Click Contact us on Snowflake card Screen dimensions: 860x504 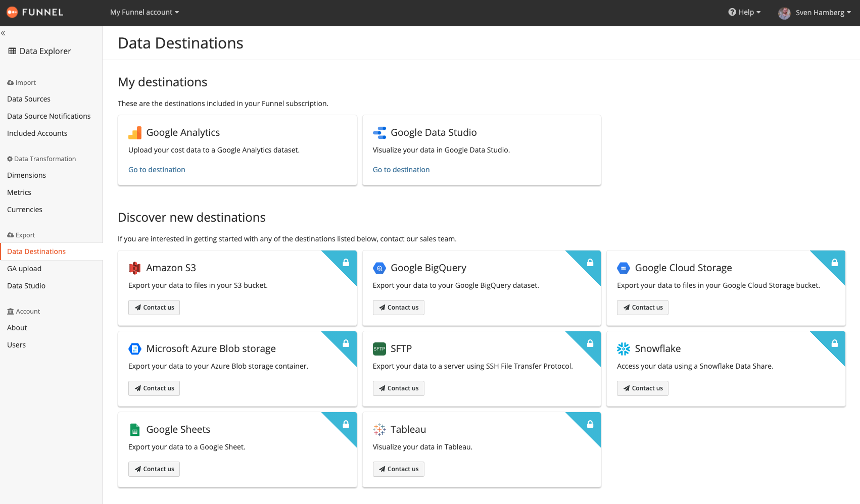643,388
